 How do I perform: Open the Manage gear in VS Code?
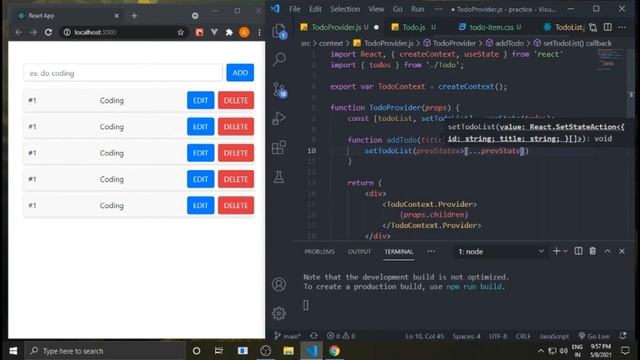tap(279, 313)
